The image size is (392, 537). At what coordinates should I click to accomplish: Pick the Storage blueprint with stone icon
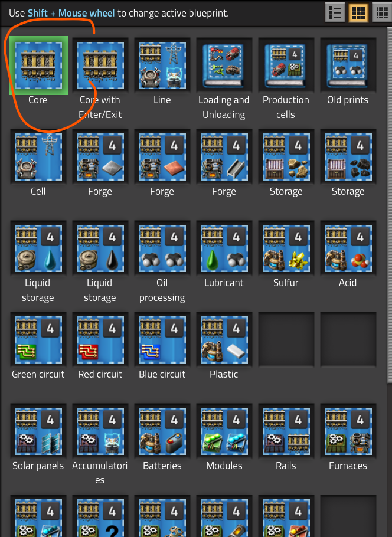tap(286, 157)
